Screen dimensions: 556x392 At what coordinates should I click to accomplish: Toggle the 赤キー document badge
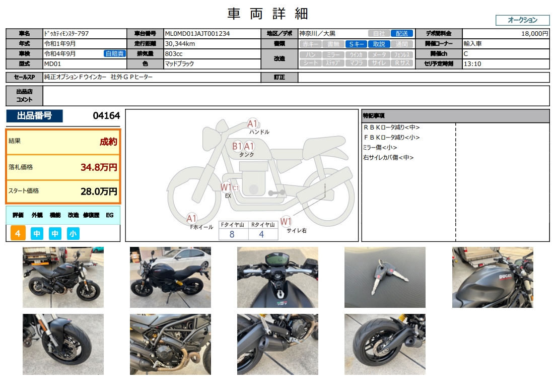click(x=310, y=44)
